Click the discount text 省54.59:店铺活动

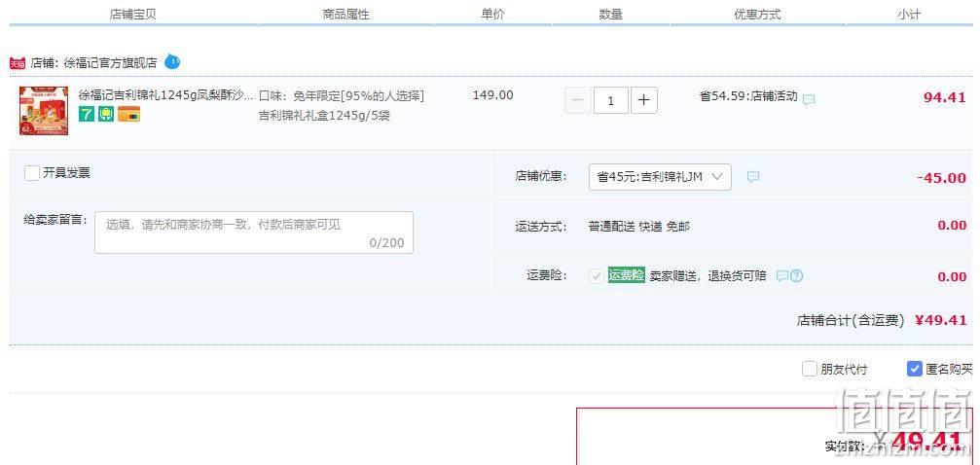tap(748, 96)
